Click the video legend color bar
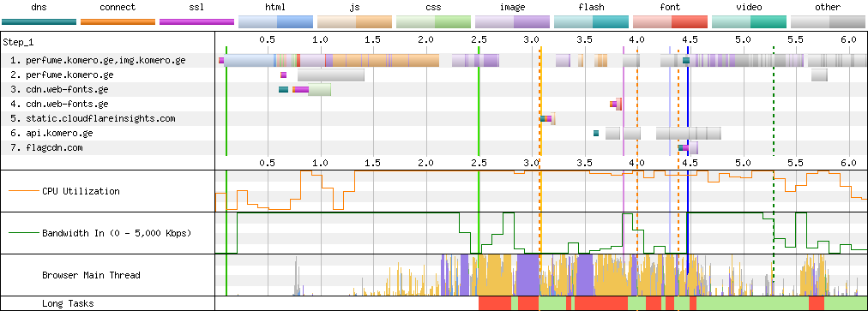This screenshot has width=868, height=311. 749,21
